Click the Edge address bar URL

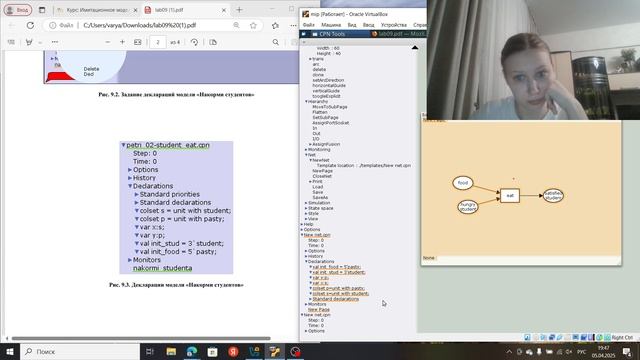point(140,25)
